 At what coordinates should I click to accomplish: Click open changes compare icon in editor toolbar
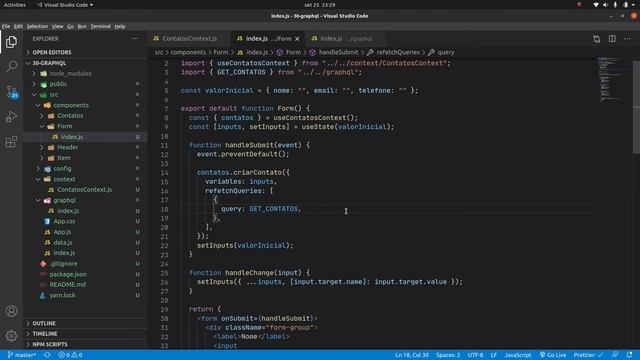597,39
